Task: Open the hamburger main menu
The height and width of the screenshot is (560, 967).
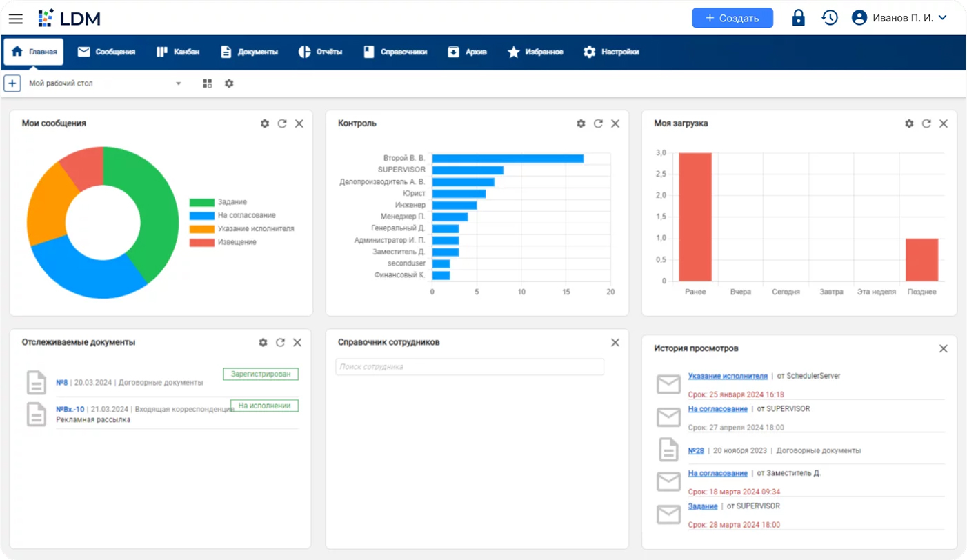Action: point(15,19)
